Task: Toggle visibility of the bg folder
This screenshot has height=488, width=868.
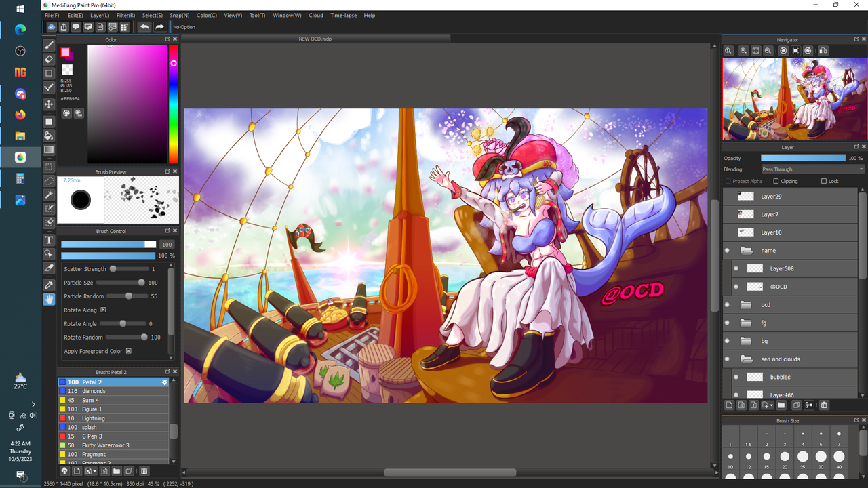Action: point(728,341)
